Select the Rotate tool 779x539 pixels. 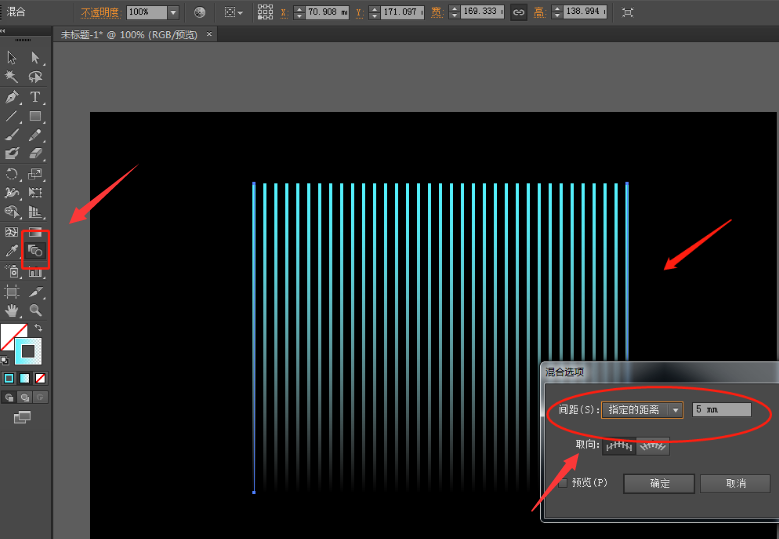click(12, 174)
